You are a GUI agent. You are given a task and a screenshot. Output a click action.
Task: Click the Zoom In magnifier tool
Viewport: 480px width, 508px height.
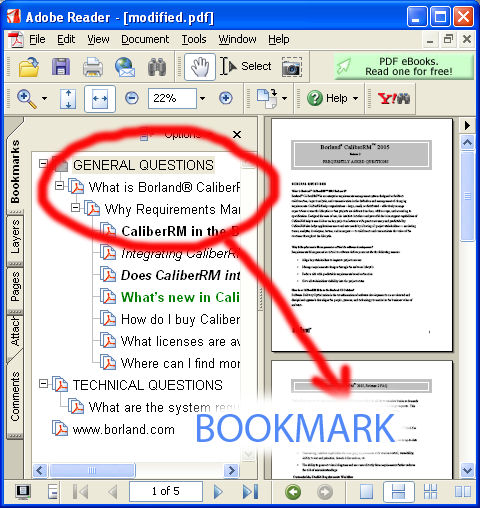click(27, 99)
